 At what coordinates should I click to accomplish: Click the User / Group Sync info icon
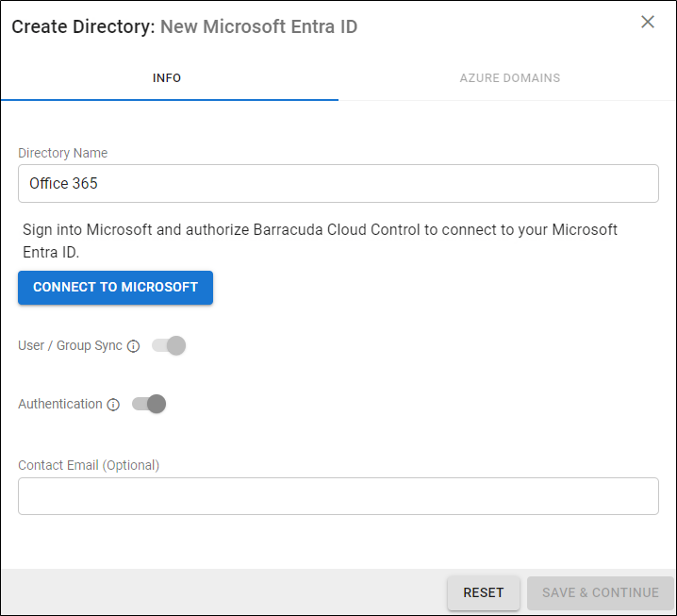(133, 346)
